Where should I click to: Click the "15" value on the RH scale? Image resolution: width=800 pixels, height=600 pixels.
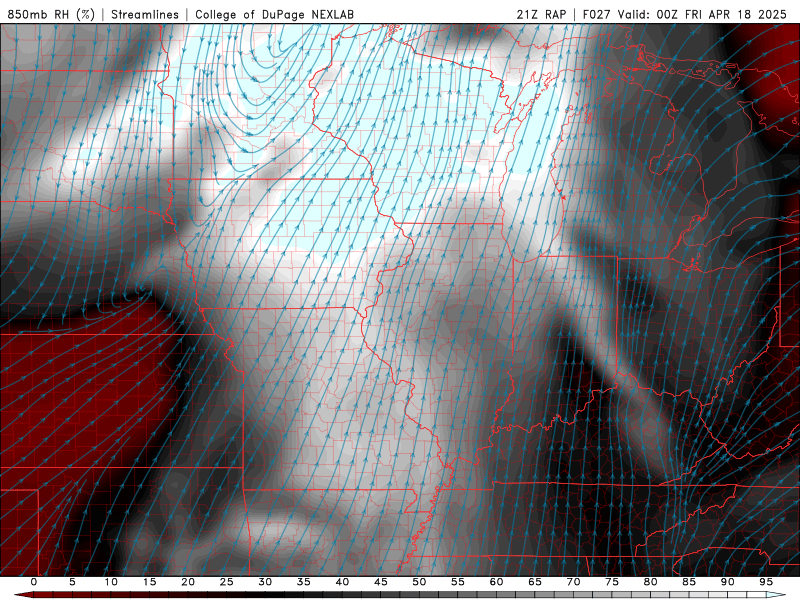point(149,582)
